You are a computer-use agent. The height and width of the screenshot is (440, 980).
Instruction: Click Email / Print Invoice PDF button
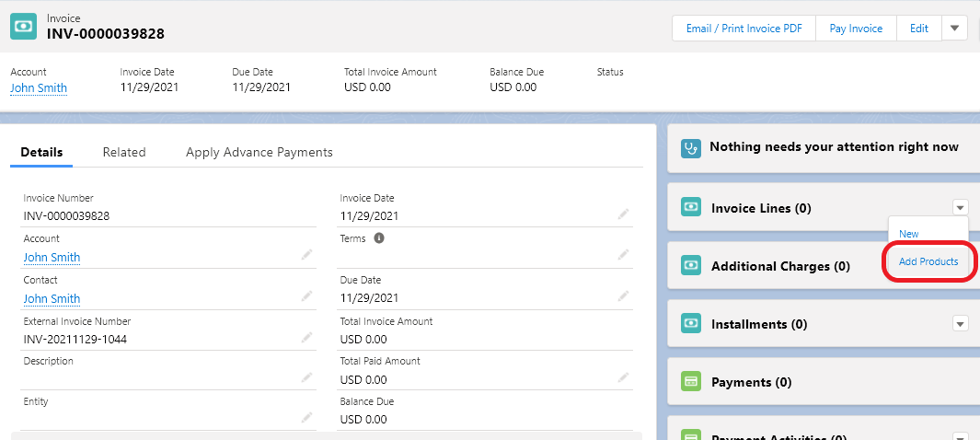click(x=744, y=29)
